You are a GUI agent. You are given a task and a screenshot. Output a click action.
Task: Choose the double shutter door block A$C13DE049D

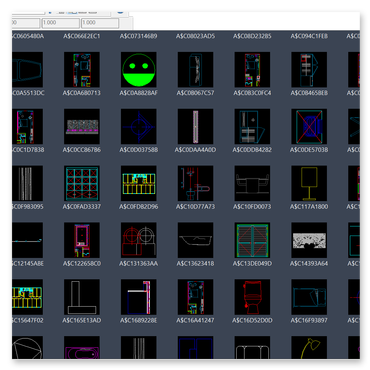[x=252, y=240]
